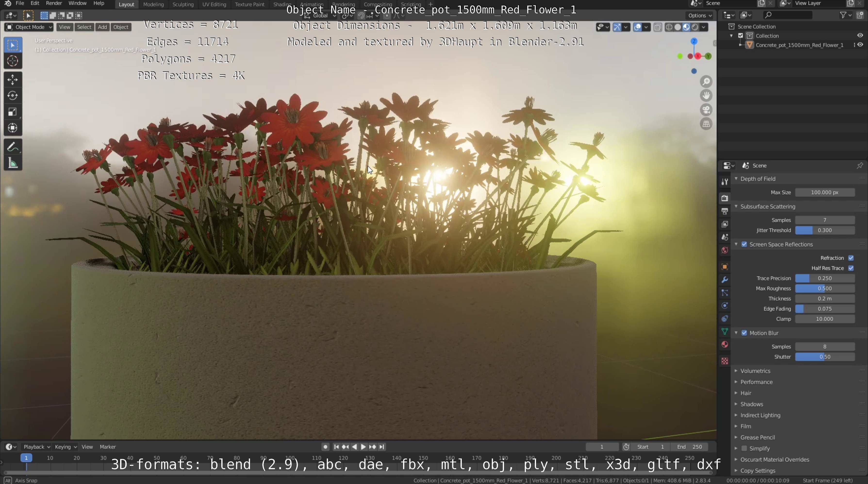Expand the Indirect Lighting panel
Image resolution: width=868 pixels, height=484 pixels.
pos(760,415)
